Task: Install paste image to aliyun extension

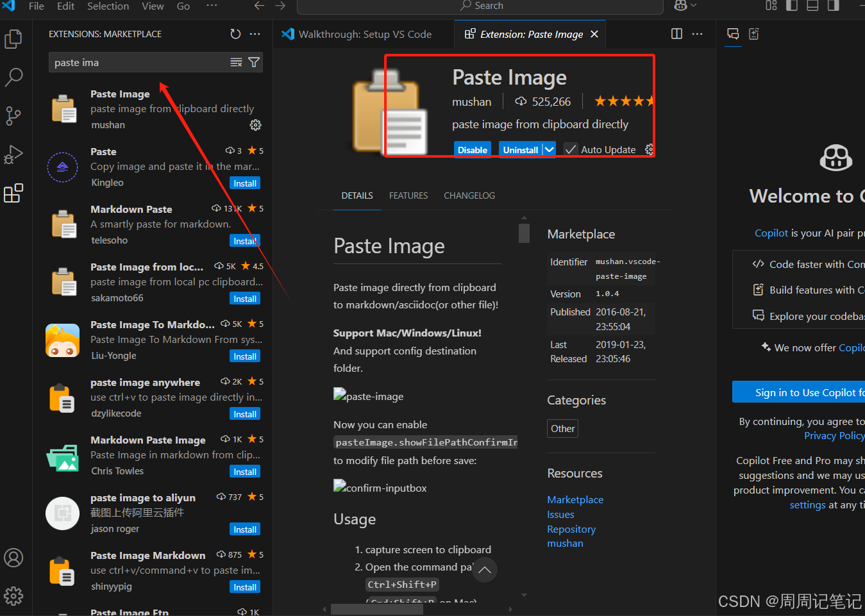Action: [x=245, y=529]
